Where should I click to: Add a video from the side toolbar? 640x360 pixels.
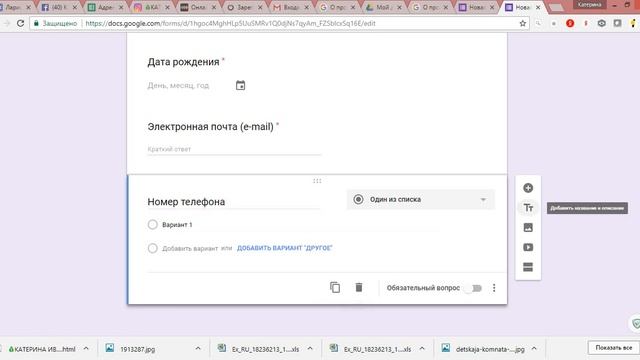pos(528,247)
